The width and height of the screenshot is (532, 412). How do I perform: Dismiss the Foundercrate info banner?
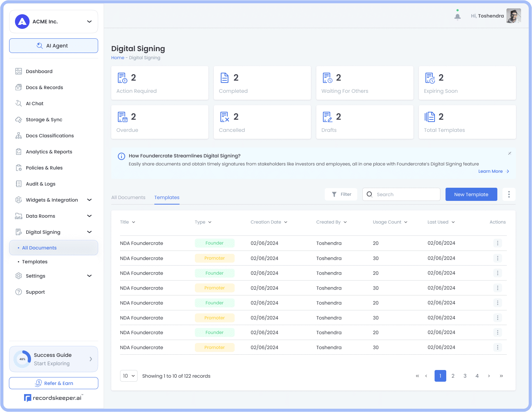(510, 153)
